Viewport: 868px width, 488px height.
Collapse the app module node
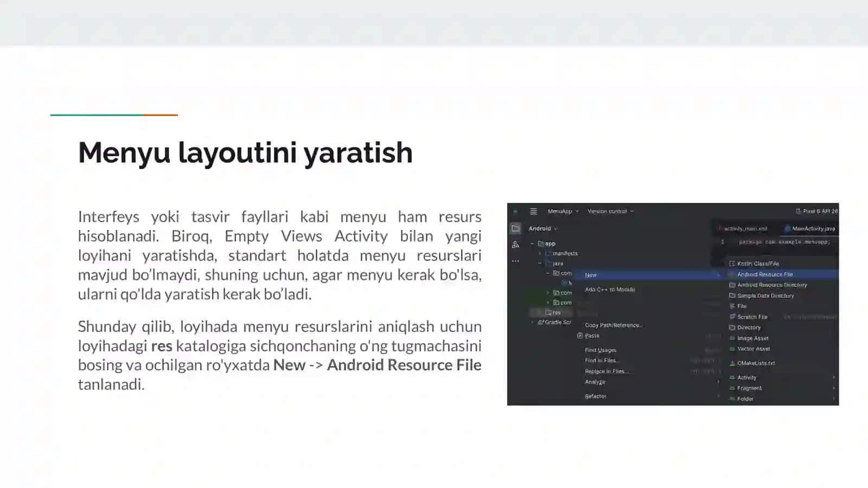click(532, 244)
